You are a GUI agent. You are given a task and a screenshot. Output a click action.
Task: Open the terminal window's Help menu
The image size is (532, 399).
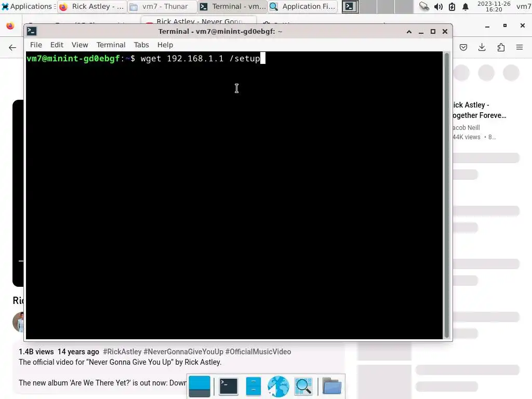click(165, 45)
